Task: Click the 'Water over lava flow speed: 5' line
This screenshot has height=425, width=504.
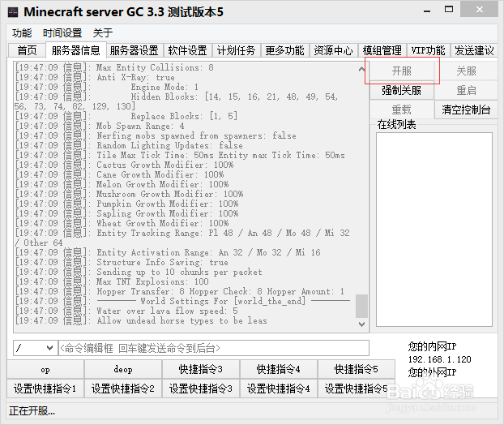Action: click(126, 311)
